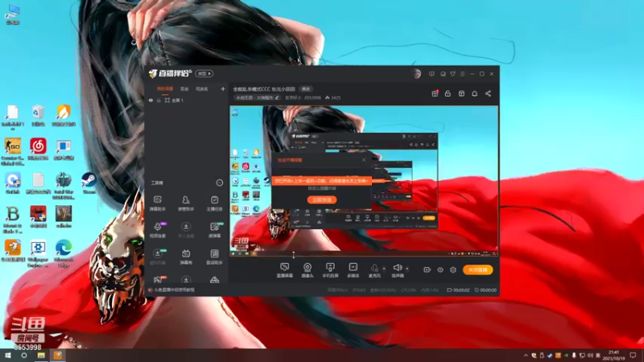The height and width of the screenshot is (362, 644).
Task: Expand microphone options arrow
Action: tap(384, 269)
